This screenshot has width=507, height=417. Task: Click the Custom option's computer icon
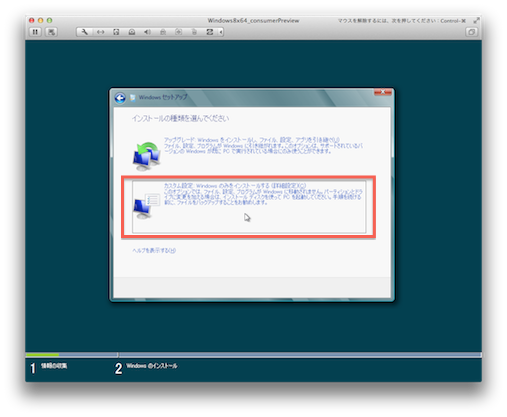[x=146, y=206]
